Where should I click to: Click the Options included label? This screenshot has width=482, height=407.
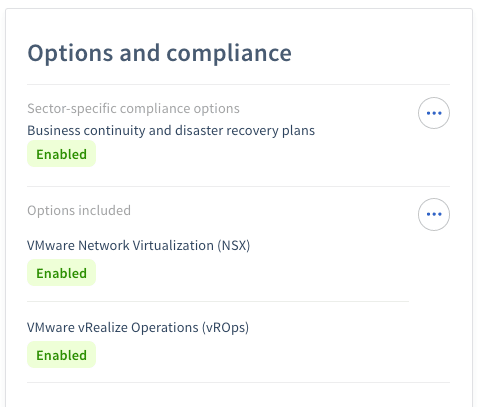coord(79,211)
